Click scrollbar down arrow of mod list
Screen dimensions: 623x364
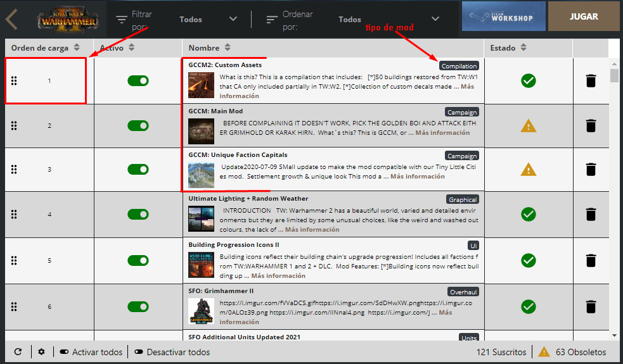point(614,336)
